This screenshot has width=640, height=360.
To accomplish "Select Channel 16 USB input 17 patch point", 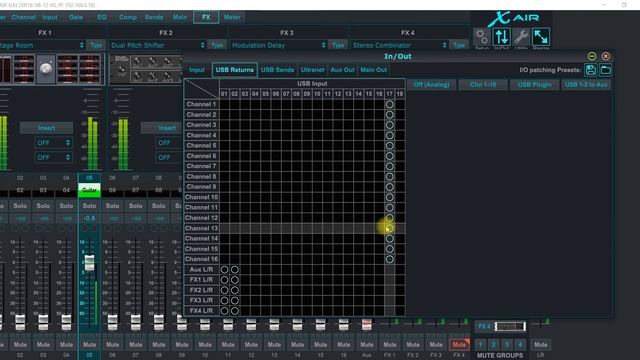I will coord(389,259).
